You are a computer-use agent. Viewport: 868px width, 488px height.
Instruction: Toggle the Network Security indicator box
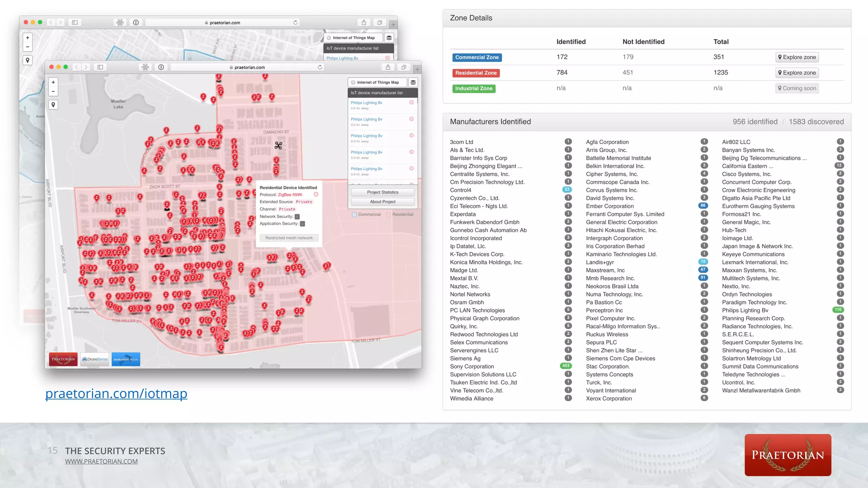[x=297, y=216]
